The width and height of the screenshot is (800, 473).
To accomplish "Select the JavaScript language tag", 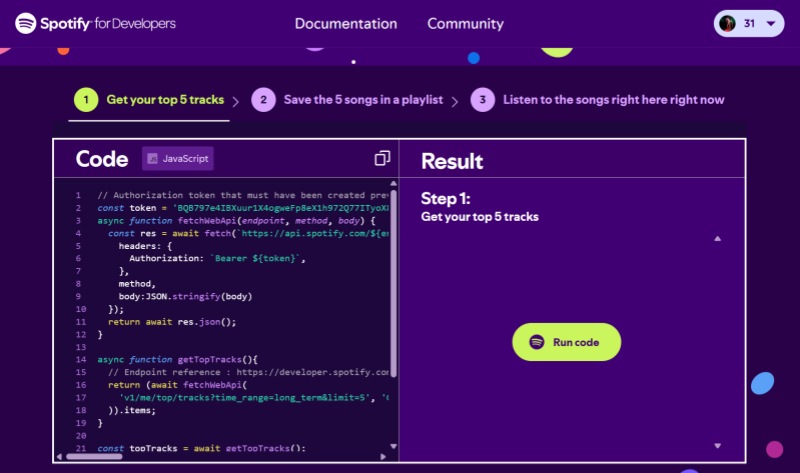I will (x=178, y=159).
